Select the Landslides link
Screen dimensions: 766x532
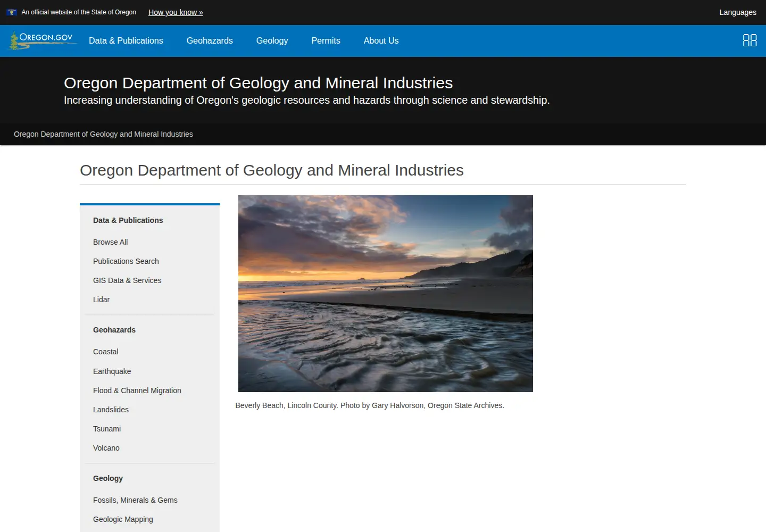pos(111,410)
